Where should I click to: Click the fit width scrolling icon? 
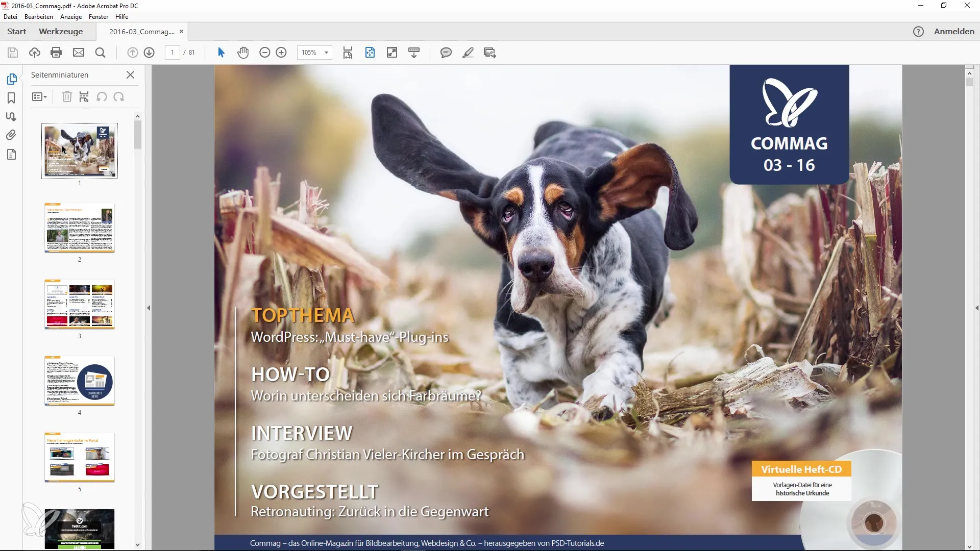[348, 53]
